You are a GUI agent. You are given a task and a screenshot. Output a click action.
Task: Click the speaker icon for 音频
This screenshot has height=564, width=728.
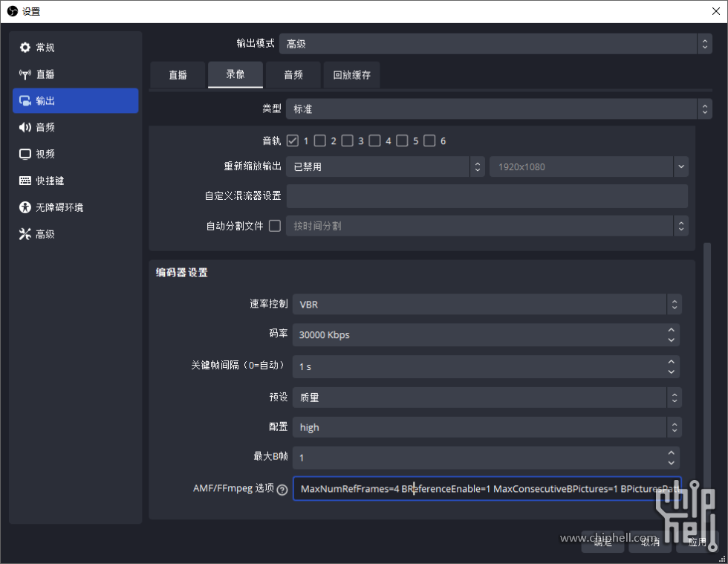click(x=25, y=127)
